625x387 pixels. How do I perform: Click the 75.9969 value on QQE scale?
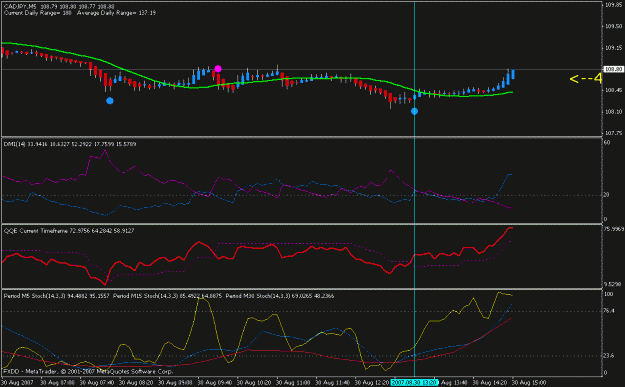click(614, 229)
